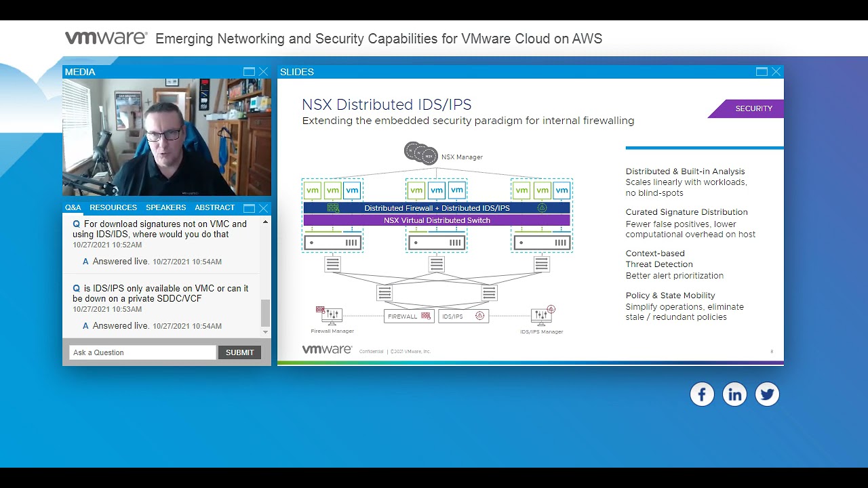
Task: Click the NSX Manager cluster icon on slide
Action: click(x=421, y=153)
